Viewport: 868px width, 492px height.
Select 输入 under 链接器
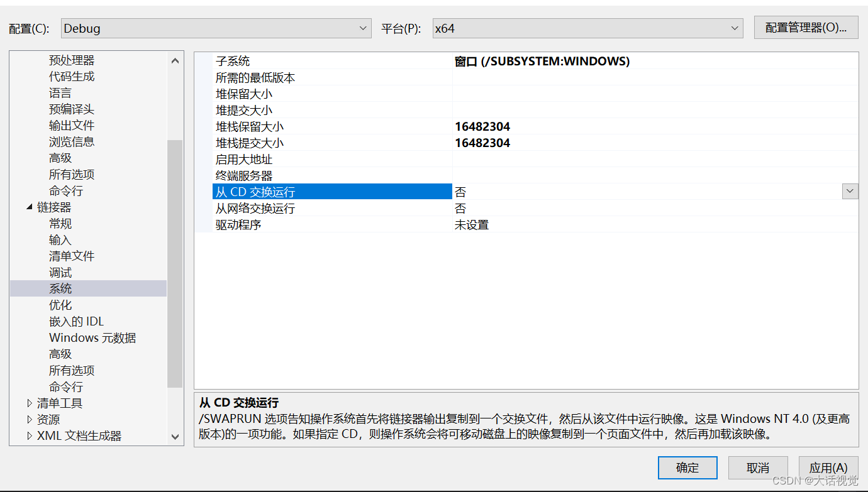[x=60, y=240]
